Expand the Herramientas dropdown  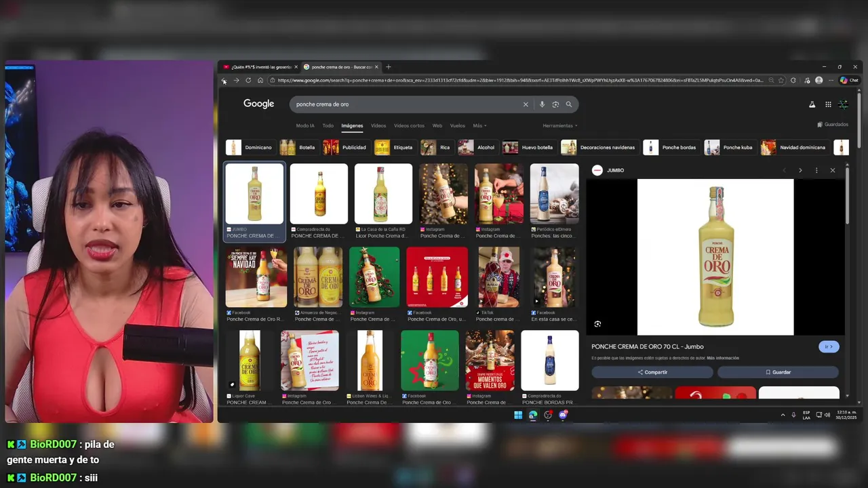click(x=560, y=125)
